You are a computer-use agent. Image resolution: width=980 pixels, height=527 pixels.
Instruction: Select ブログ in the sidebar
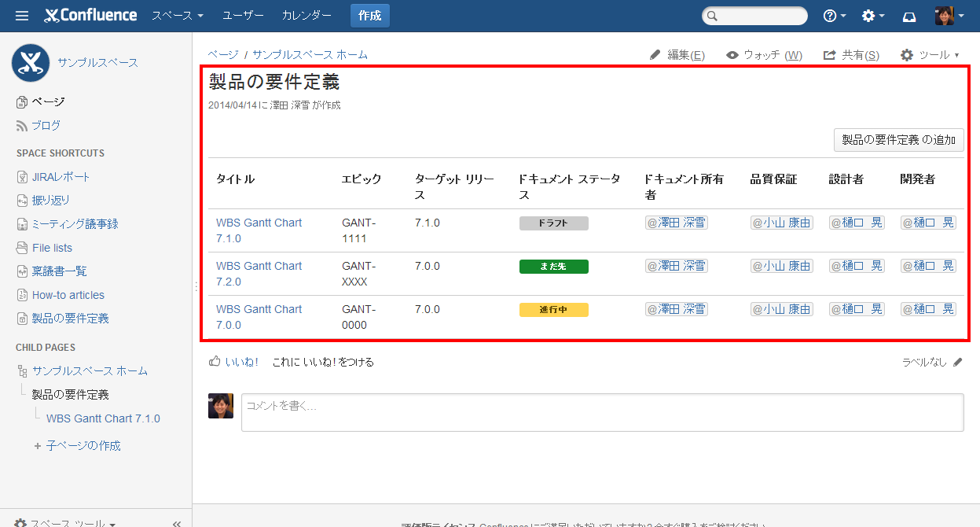(x=46, y=125)
